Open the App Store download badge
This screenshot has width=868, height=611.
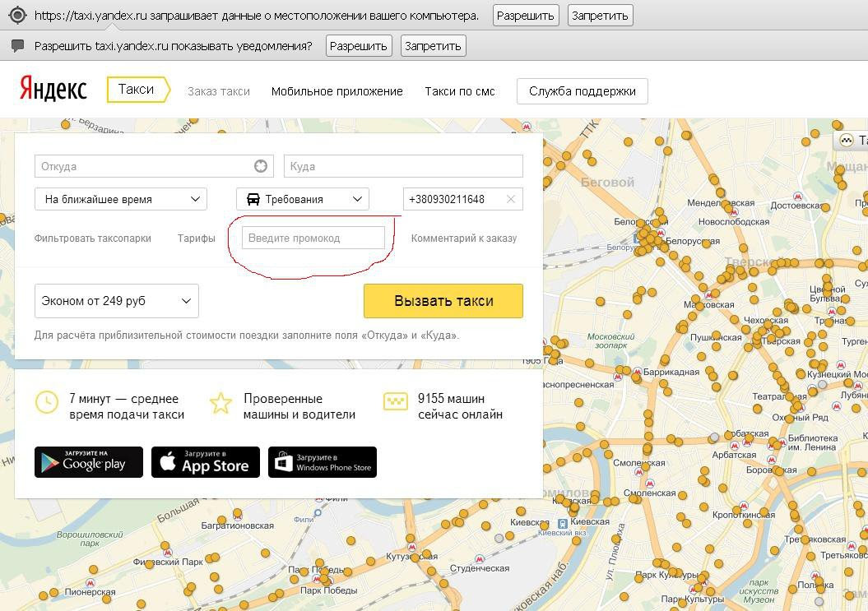206,462
